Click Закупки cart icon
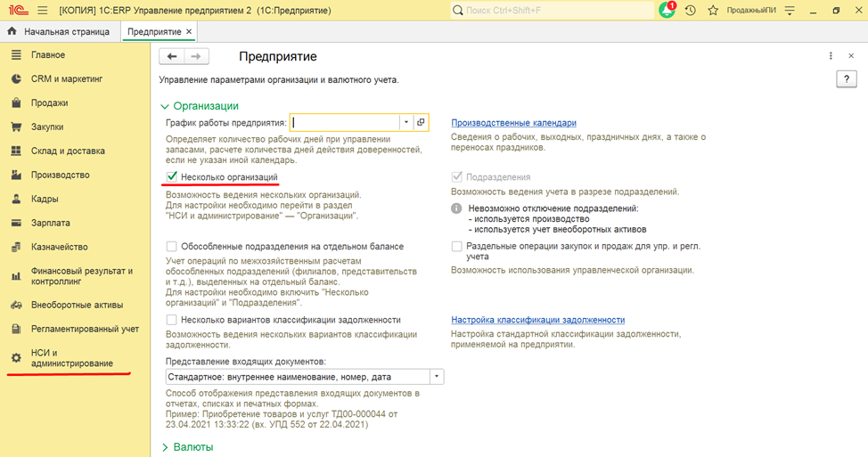The image size is (868, 457). [16, 126]
